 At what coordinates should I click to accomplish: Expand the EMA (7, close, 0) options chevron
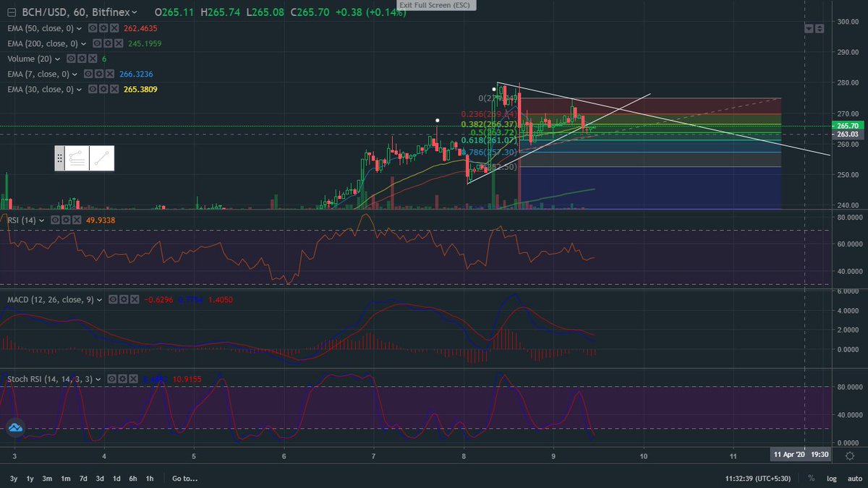click(x=75, y=74)
